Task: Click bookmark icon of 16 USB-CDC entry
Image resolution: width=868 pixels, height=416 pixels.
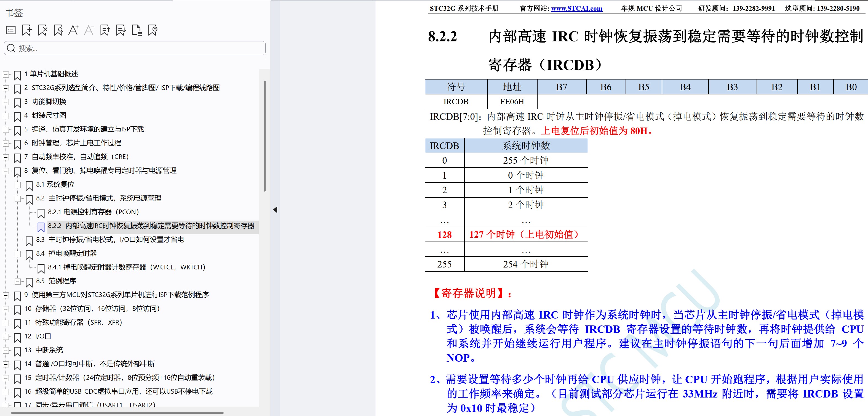Action: (17, 393)
